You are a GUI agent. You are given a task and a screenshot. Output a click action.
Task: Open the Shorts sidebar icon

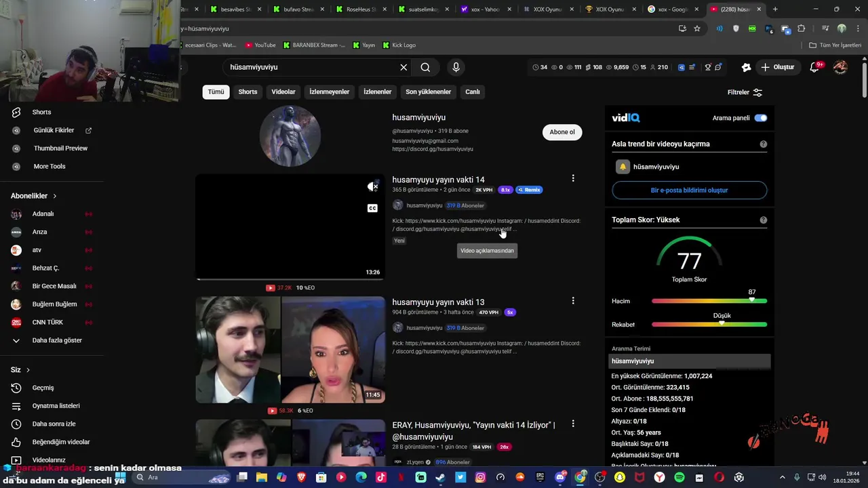pyautogui.click(x=16, y=112)
